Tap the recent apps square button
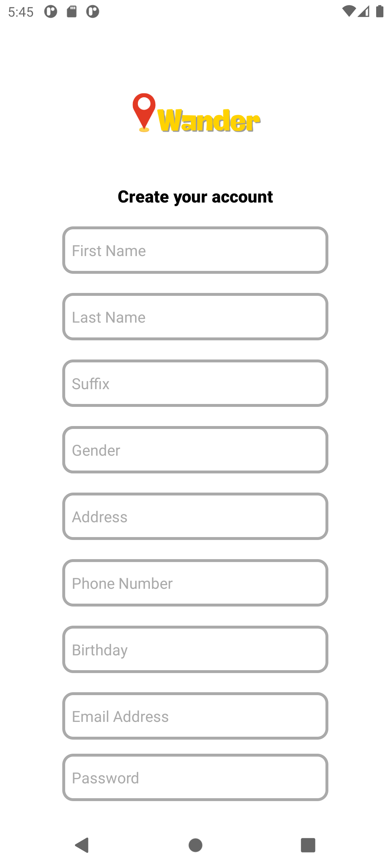Viewport: 391px width, 868px height. tap(308, 845)
